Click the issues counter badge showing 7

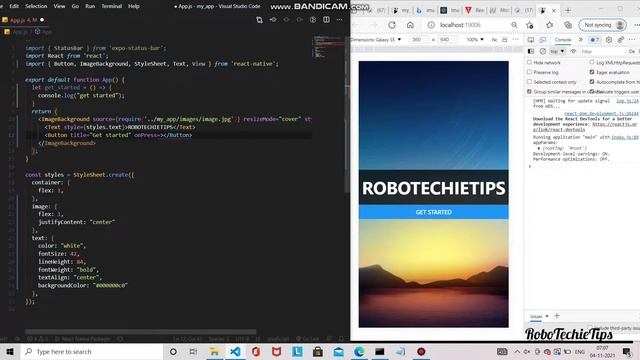[x=594, y=40]
